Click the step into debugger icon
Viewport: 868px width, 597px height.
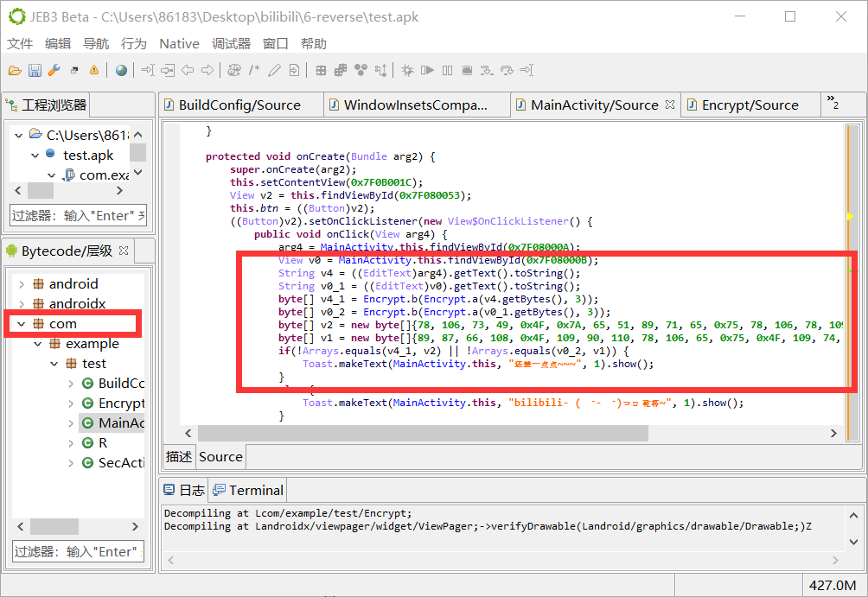[487, 70]
